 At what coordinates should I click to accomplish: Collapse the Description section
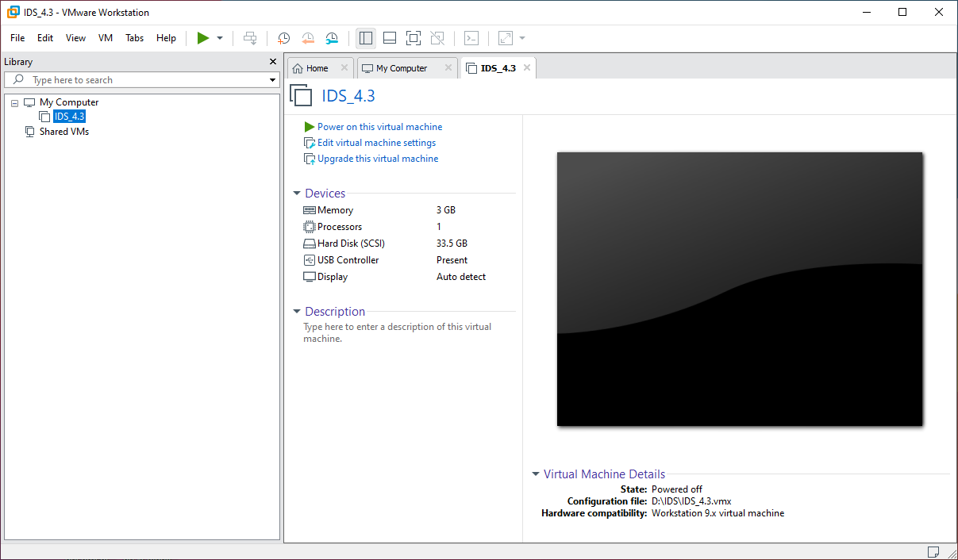click(297, 312)
